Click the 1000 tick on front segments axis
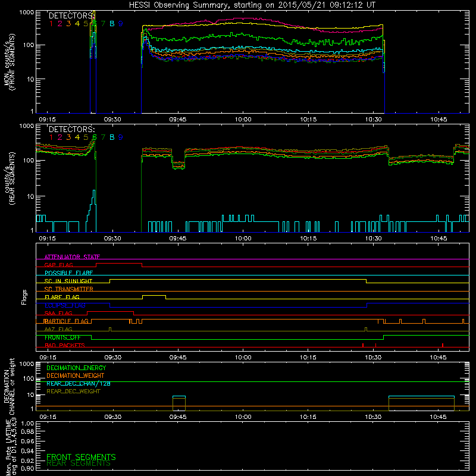The width and height of the screenshot is (476, 476). point(27,12)
